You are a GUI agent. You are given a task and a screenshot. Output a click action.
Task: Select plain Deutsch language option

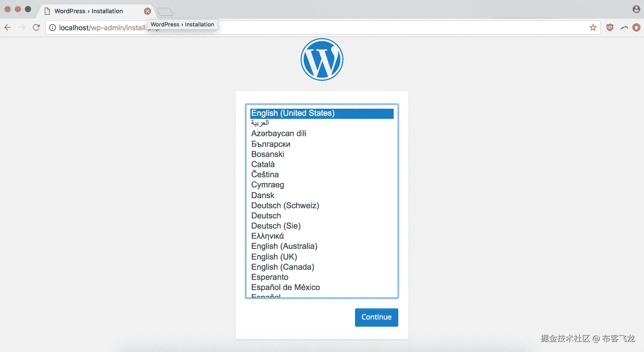click(322, 216)
